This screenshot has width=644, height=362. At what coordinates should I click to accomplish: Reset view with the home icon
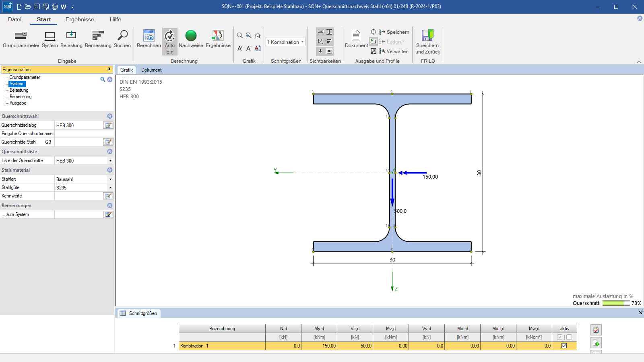[x=258, y=35]
